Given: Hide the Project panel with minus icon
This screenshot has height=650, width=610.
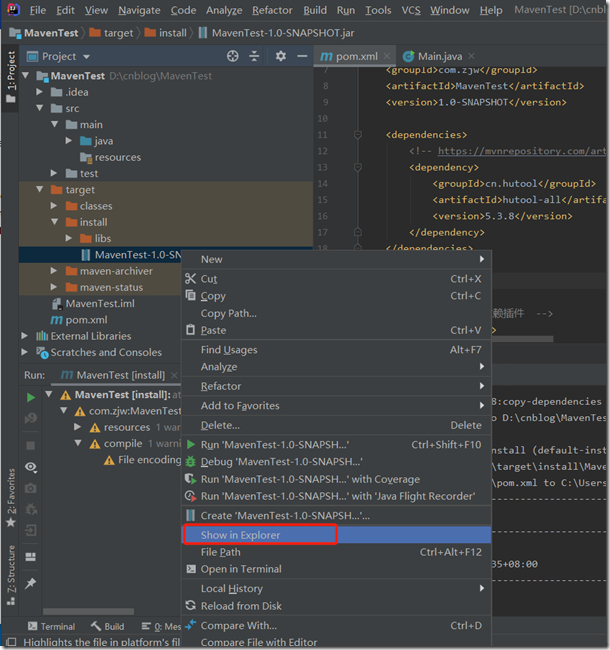Looking at the screenshot, I should 302,56.
